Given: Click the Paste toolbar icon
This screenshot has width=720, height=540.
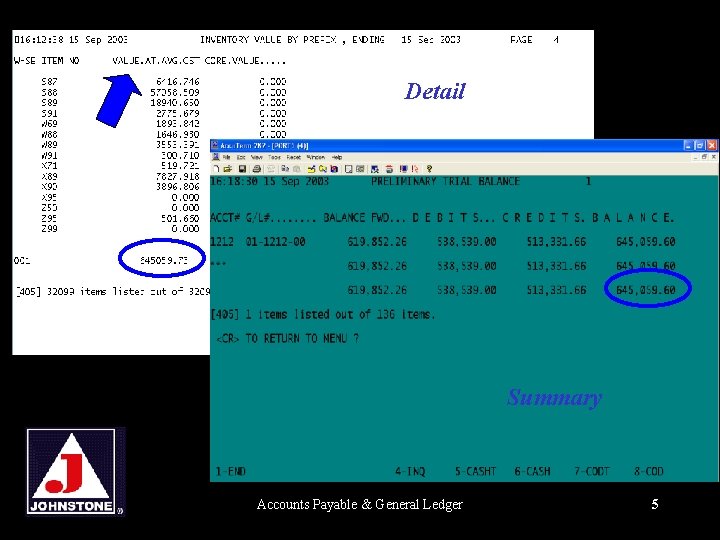Looking at the screenshot, I should point(297,169).
